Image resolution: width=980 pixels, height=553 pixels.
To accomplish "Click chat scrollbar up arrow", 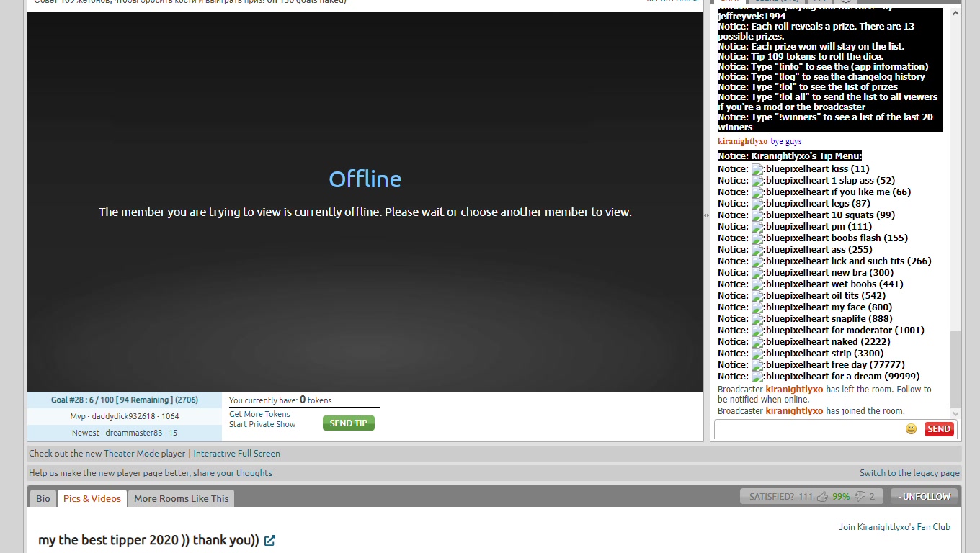I will (956, 12).
